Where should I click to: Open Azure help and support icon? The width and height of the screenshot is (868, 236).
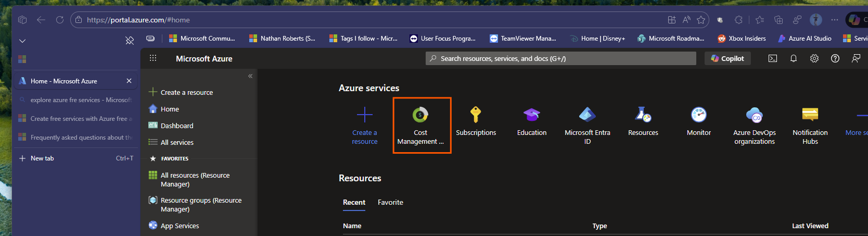click(x=835, y=58)
